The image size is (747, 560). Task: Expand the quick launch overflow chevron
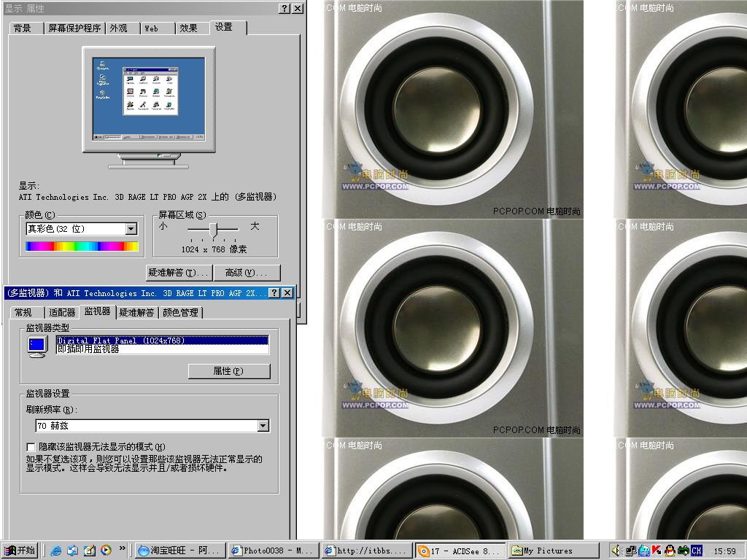[x=122, y=549]
